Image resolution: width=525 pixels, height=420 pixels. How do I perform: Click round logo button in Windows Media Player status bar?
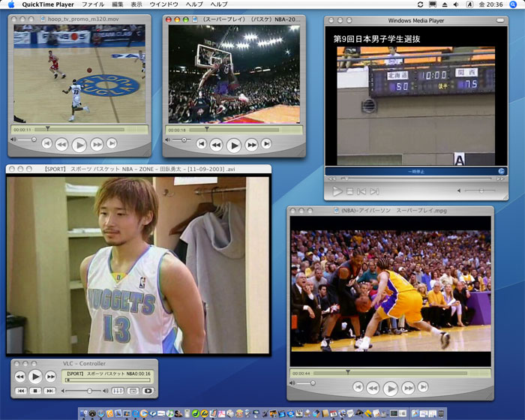click(501, 171)
